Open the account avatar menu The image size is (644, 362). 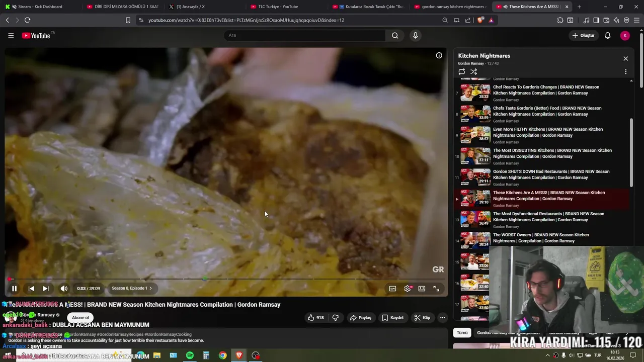point(625,35)
